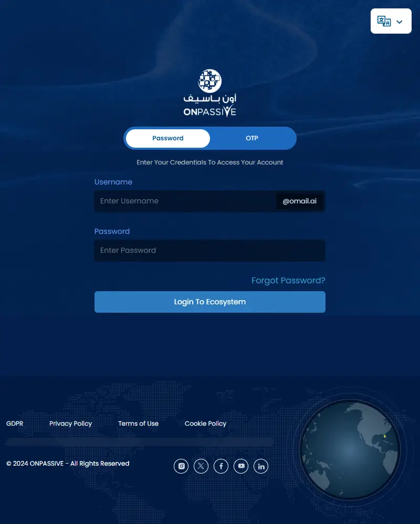Open the Terms of Use link

point(138,424)
